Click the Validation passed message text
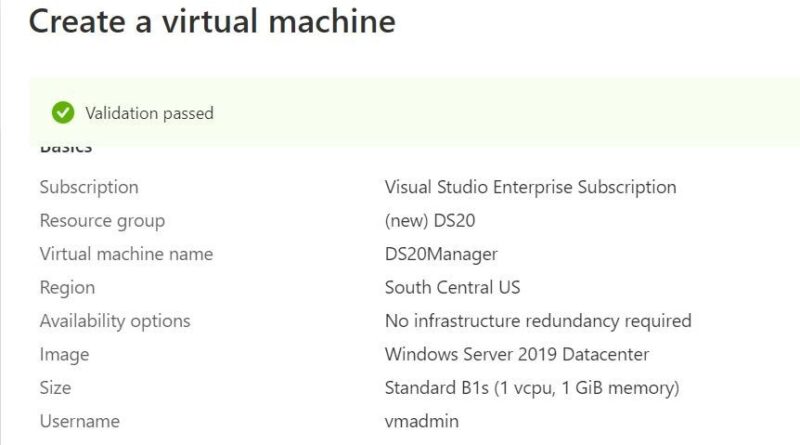Screen dimensions: 800x445 click(x=149, y=113)
